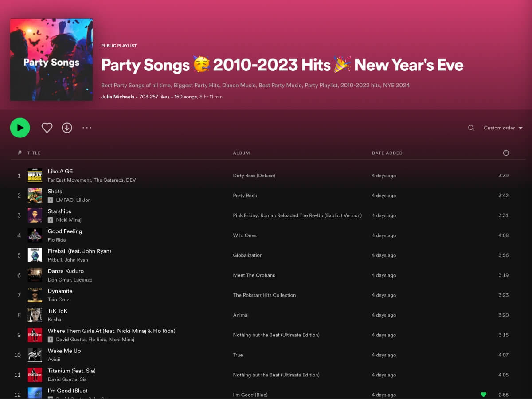Open Nothing but the Beat album for Titanium

pos(276,375)
